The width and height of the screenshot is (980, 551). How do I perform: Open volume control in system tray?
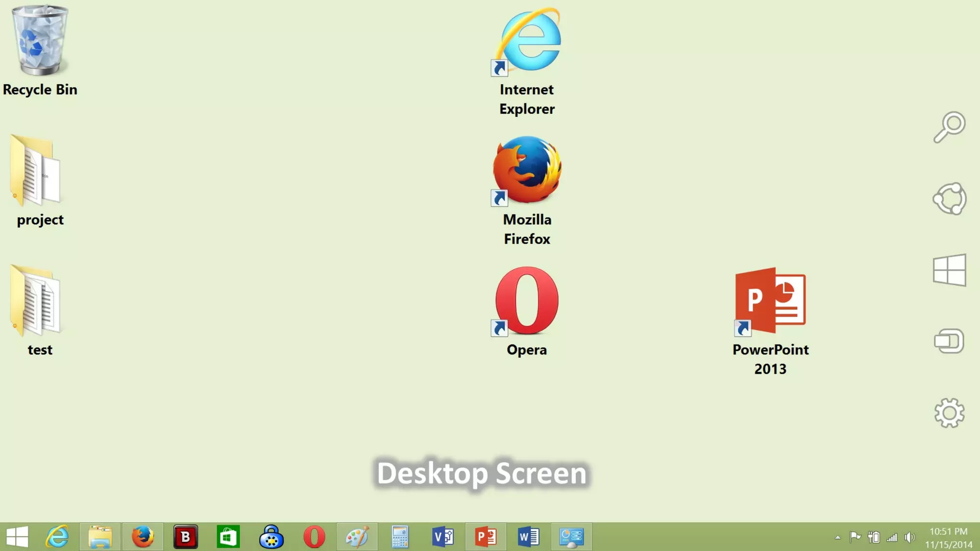pos(910,538)
